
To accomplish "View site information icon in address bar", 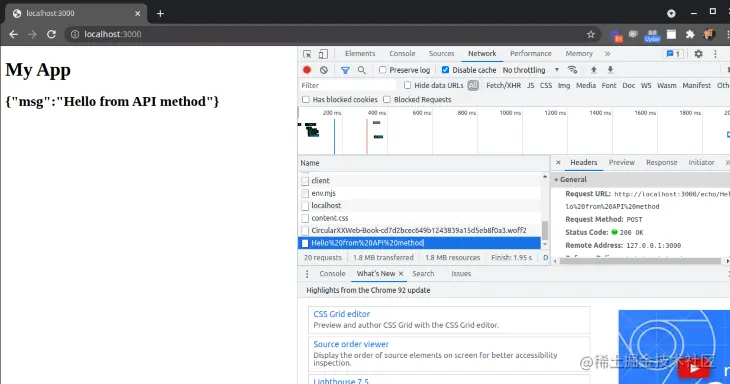I will tap(75, 34).
